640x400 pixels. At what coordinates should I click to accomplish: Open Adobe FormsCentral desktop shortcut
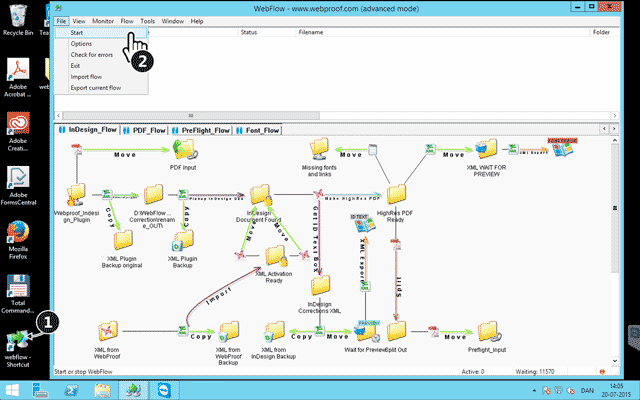click(18, 186)
